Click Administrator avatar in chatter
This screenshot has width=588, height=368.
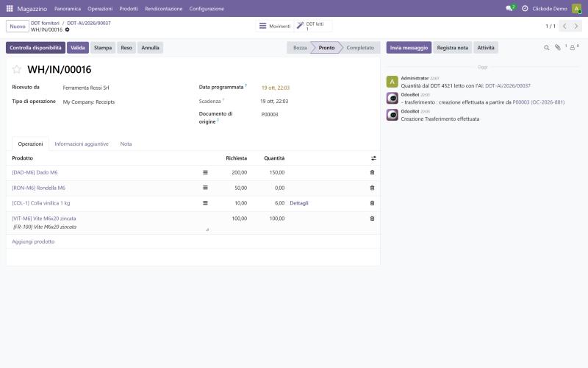pyautogui.click(x=392, y=82)
